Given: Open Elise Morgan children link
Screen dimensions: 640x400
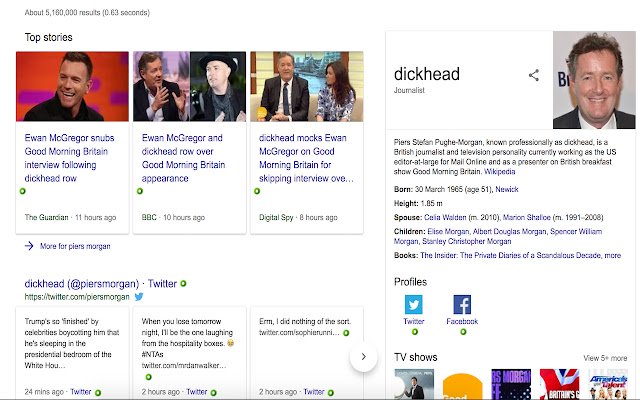Looking at the screenshot, I should coord(447,231).
